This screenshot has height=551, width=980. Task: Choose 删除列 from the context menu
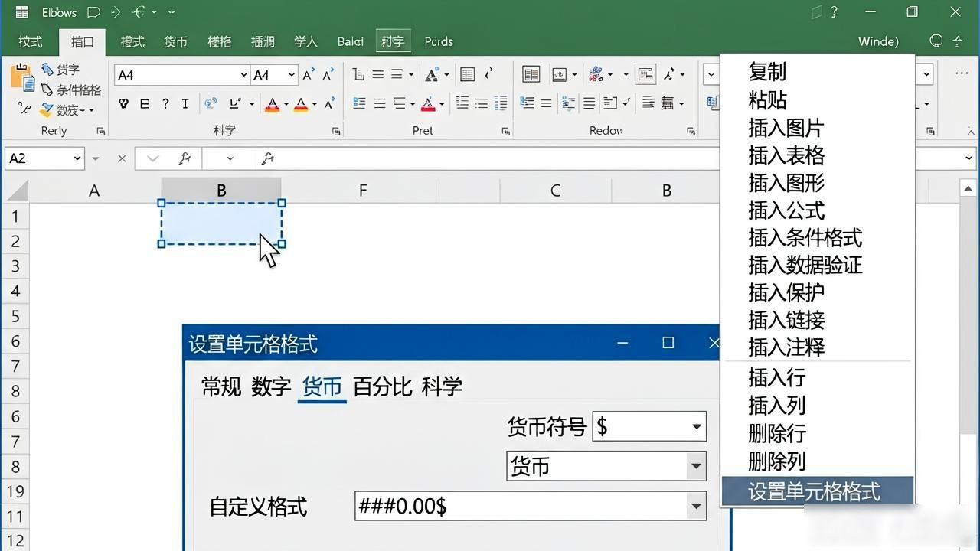click(x=817, y=461)
